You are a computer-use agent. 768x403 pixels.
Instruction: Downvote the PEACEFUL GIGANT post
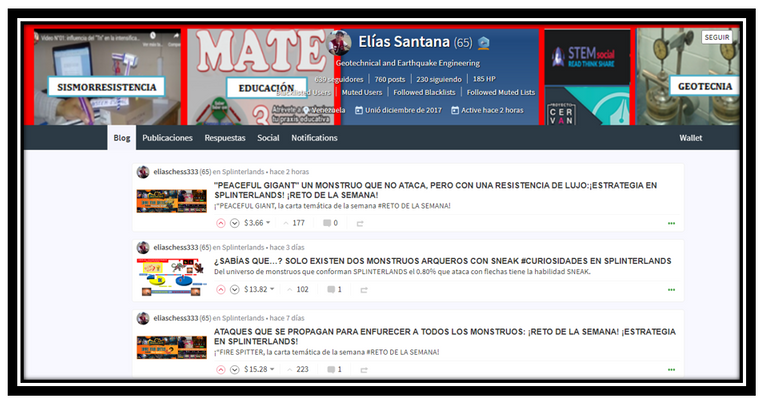tap(235, 223)
